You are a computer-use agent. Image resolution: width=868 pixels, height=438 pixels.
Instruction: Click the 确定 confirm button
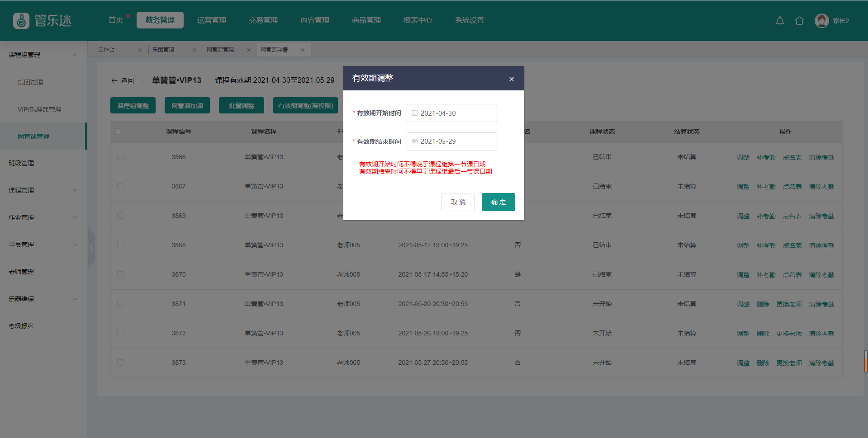click(498, 202)
